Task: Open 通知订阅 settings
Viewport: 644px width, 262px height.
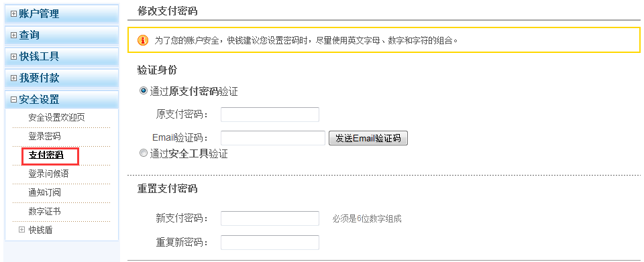Action: click(x=44, y=193)
